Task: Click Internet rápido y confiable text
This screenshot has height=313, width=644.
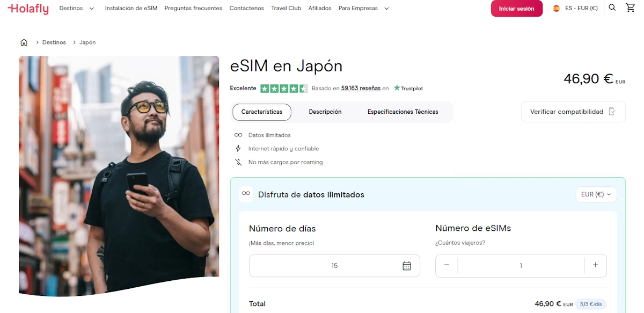Action: (x=283, y=149)
